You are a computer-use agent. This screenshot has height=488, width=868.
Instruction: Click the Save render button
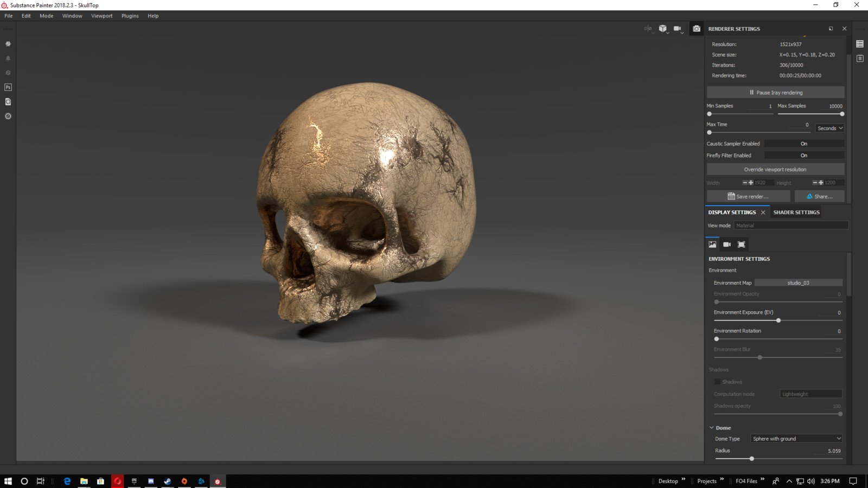748,196
